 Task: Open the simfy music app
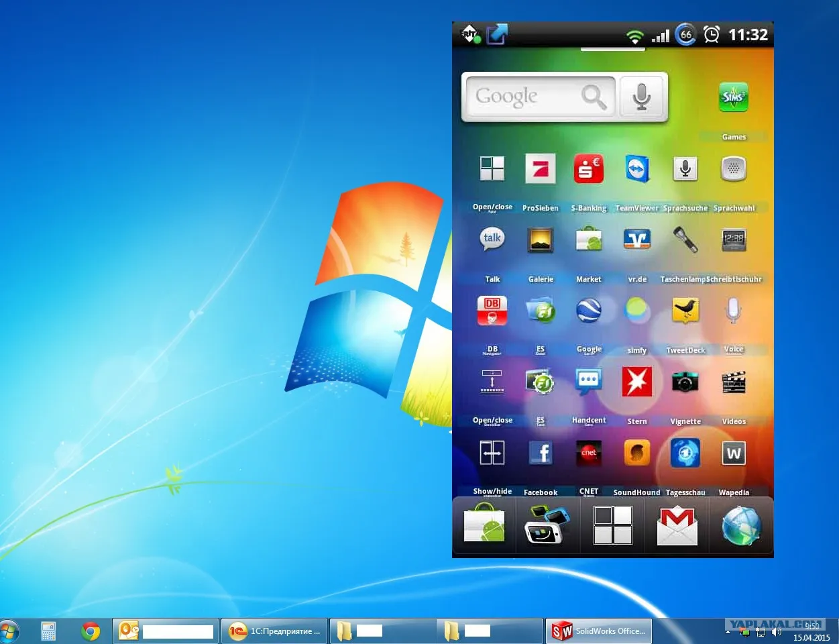(x=636, y=311)
